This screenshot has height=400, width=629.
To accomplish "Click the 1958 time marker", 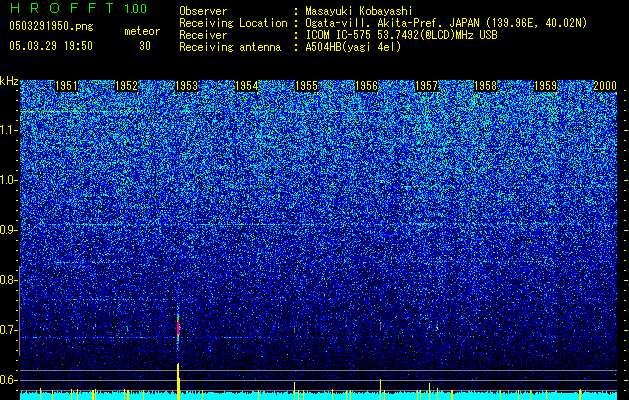I will (x=485, y=86).
